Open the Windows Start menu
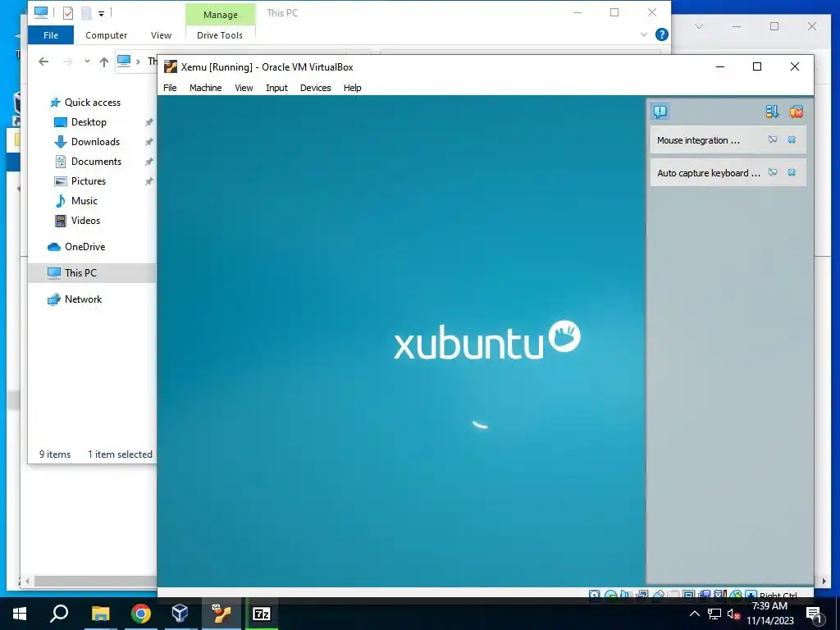840x630 pixels. (20, 614)
